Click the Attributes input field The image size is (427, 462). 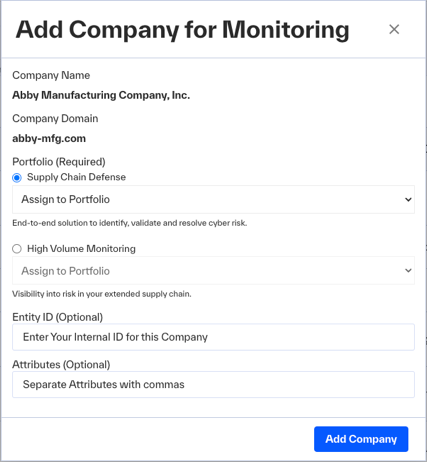coord(213,384)
